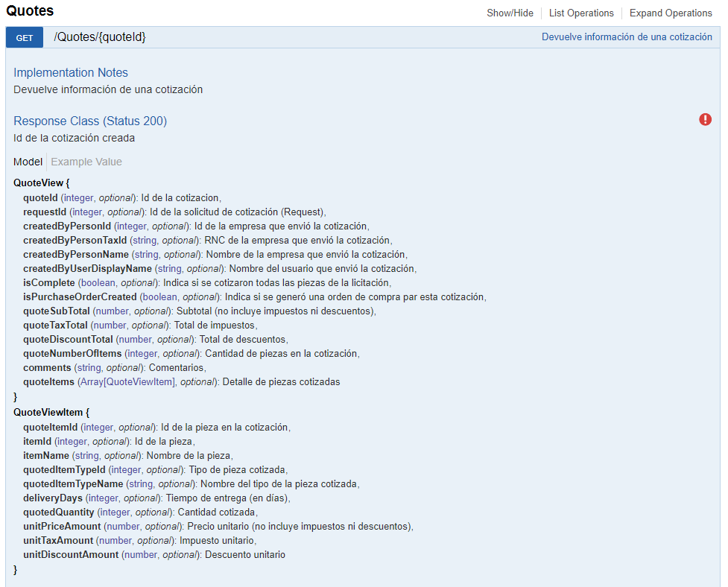The width and height of the screenshot is (728, 587).
Task: Click the operation summary link at right
Action: [x=627, y=37]
